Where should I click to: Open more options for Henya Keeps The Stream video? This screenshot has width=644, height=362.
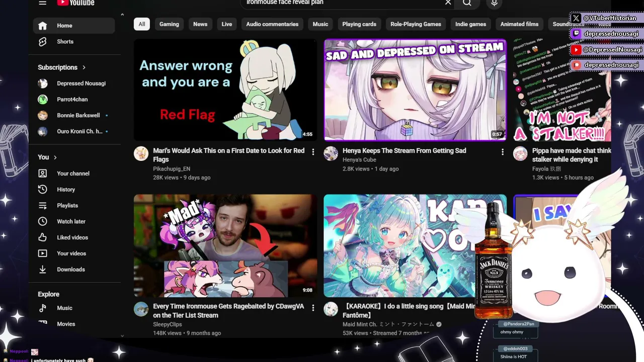(502, 152)
